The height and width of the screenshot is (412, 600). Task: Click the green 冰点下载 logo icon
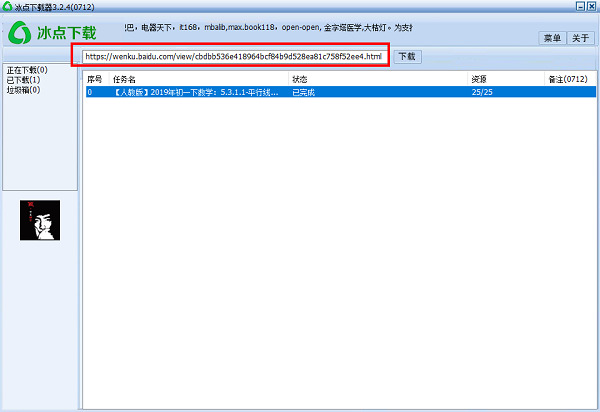(x=20, y=33)
